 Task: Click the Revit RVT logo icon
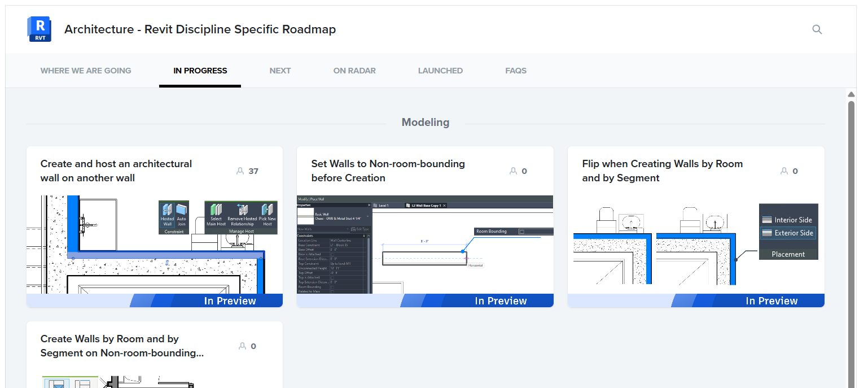click(x=39, y=29)
